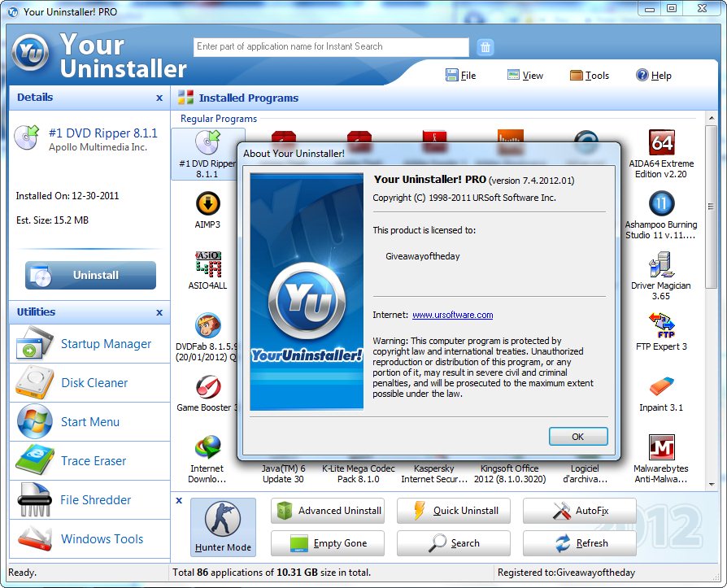727x588 pixels.
Task: Click 'Registered to:Giveawayoftheday' status text
Action: point(566,573)
